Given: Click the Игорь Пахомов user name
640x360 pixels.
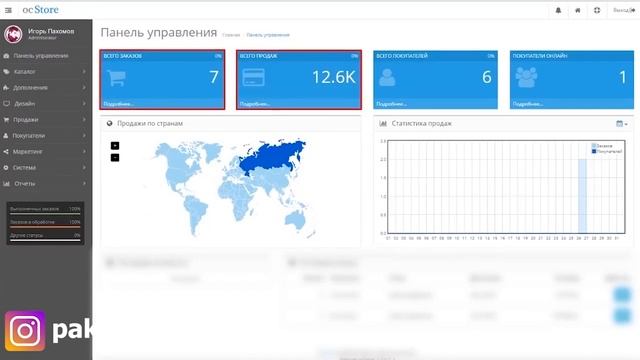Looking at the screenshot, I should tap(51, 31).
